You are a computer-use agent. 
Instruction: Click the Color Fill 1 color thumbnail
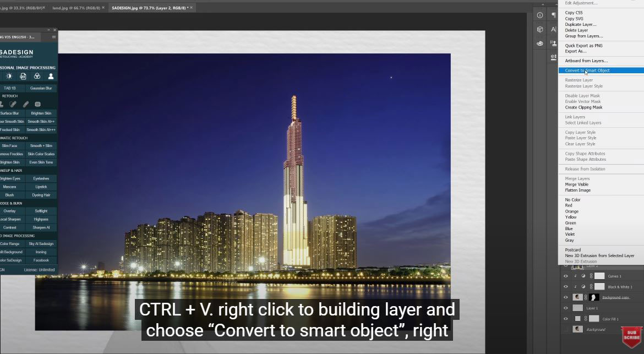tap(578, 319)
